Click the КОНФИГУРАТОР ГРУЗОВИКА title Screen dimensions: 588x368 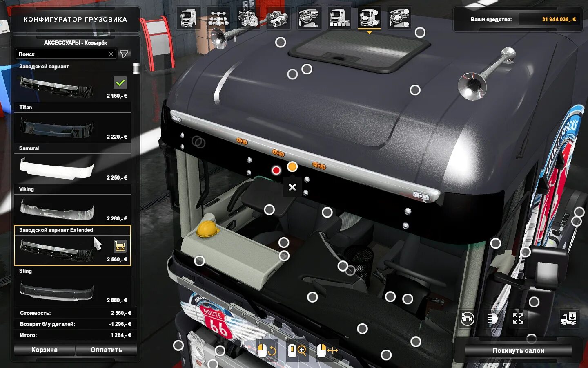[76, 19]
